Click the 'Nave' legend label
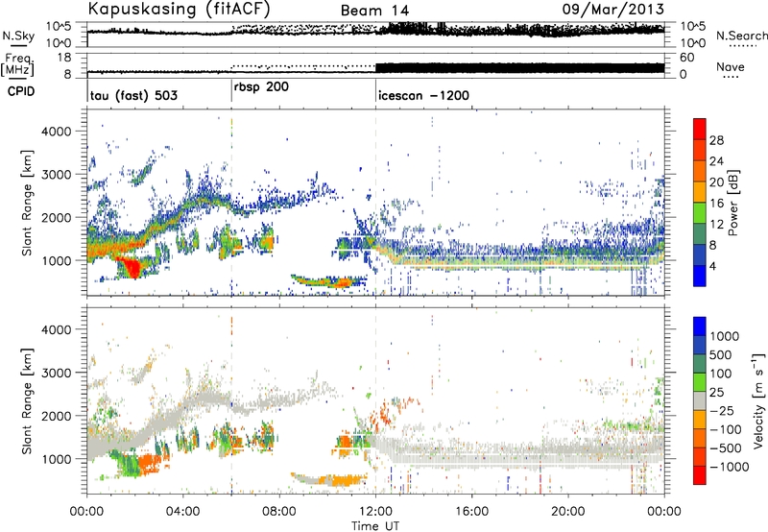768x532 pixels. pyautogui.click(x=731, y=66)
